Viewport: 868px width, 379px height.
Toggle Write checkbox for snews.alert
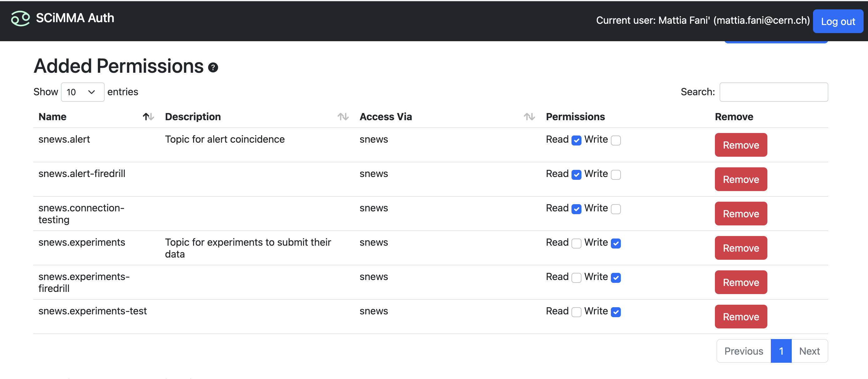point(616,140)
